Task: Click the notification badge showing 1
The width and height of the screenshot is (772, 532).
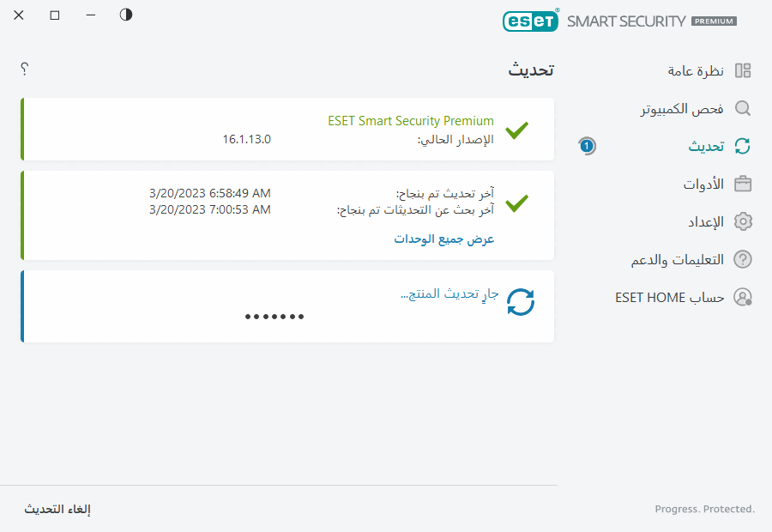Action: tap(587, 146)
